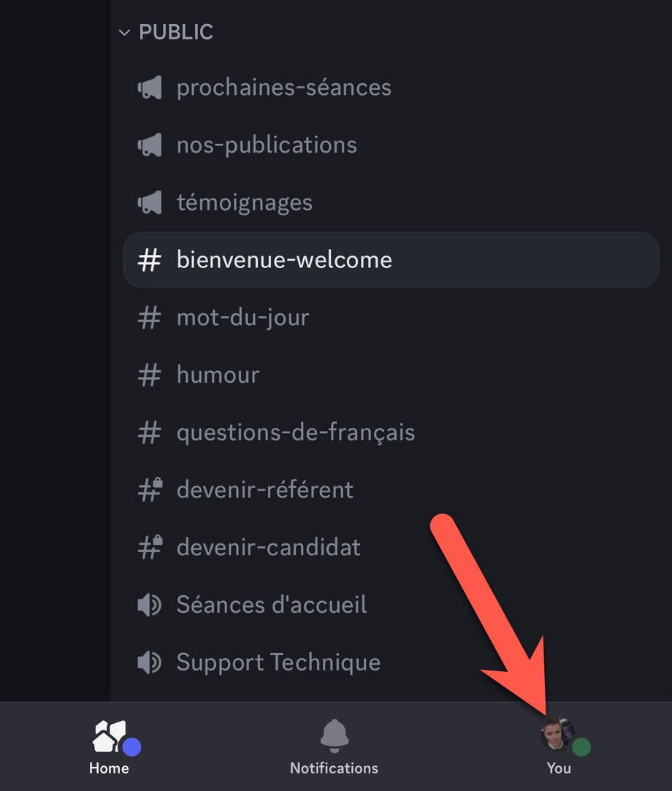This screenshot has width=672, height=791.
Task: Click the PUBLIC category label
Action: click(x=176, y=33)
